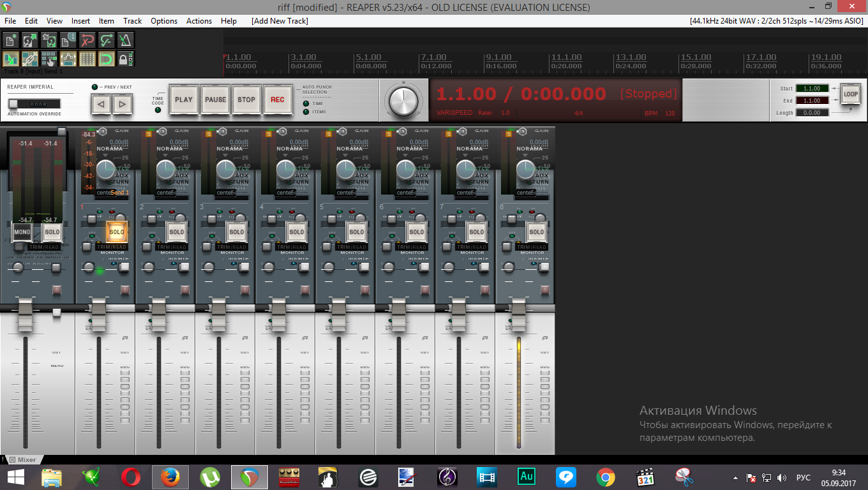Toggle the metronome icon
868x490 pixels.
coord(126,40)
